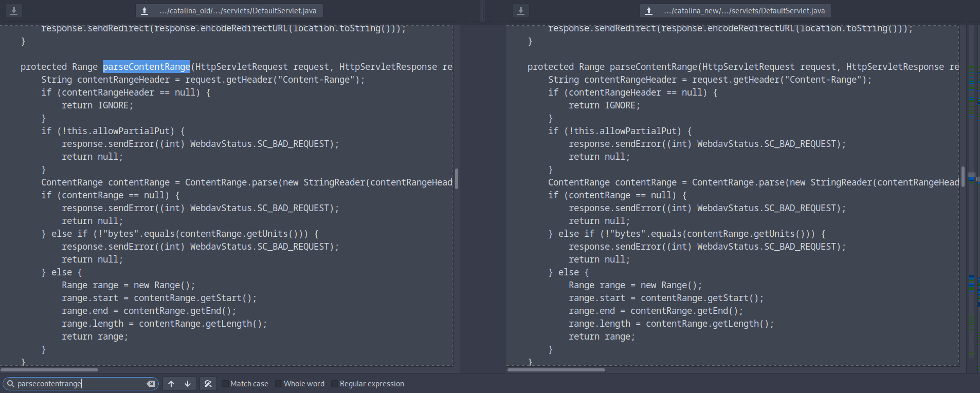Click '} else {' line in left pane
This screenshot has width=980, height=393.
pyautogui.click(x=62, y=272)
